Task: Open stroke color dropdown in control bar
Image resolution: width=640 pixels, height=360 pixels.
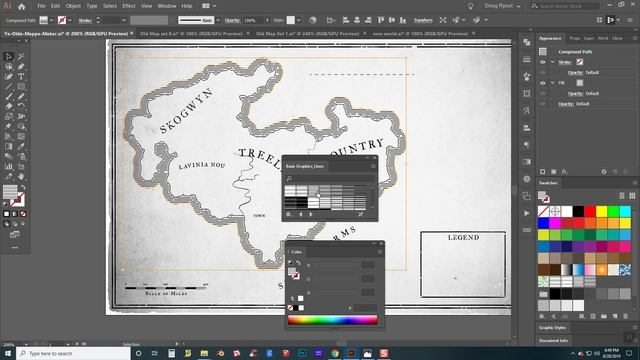Action: click(x=70, y=20)
